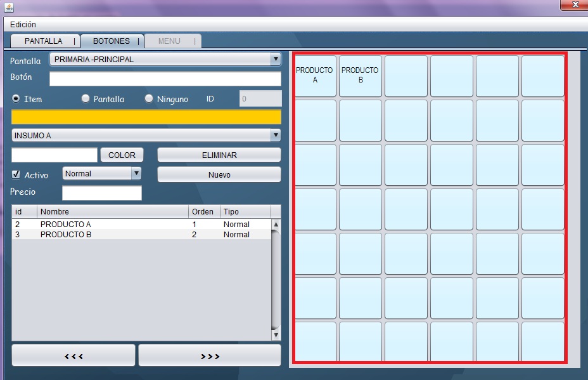
Task: Select the Pantalla radio button
Action: pos(86,99)
